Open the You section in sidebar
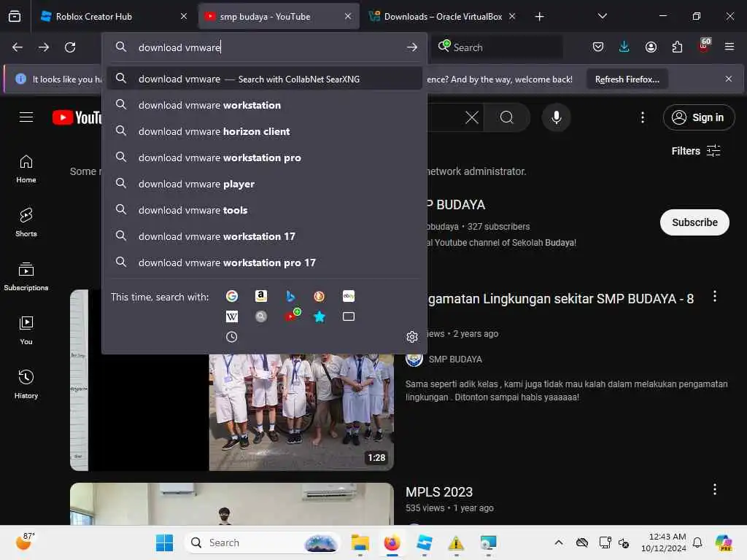The height and width of the screenshot is (560, 747). 26,330
